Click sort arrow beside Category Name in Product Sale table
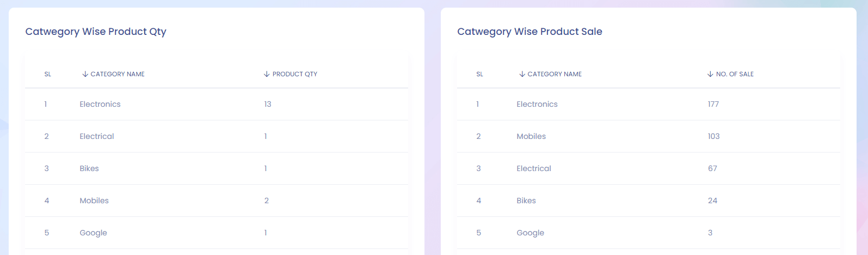Viewport: 868px width, 255px height. point(522,74)
